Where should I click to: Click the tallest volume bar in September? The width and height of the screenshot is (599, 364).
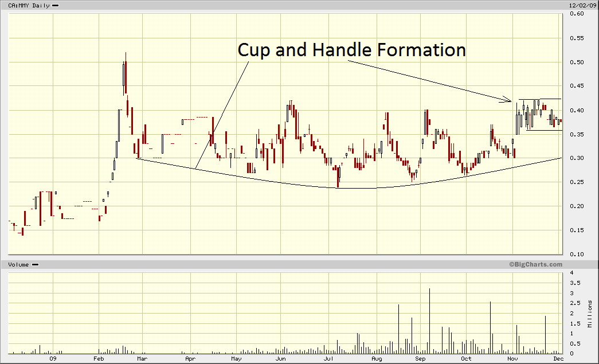429,321
